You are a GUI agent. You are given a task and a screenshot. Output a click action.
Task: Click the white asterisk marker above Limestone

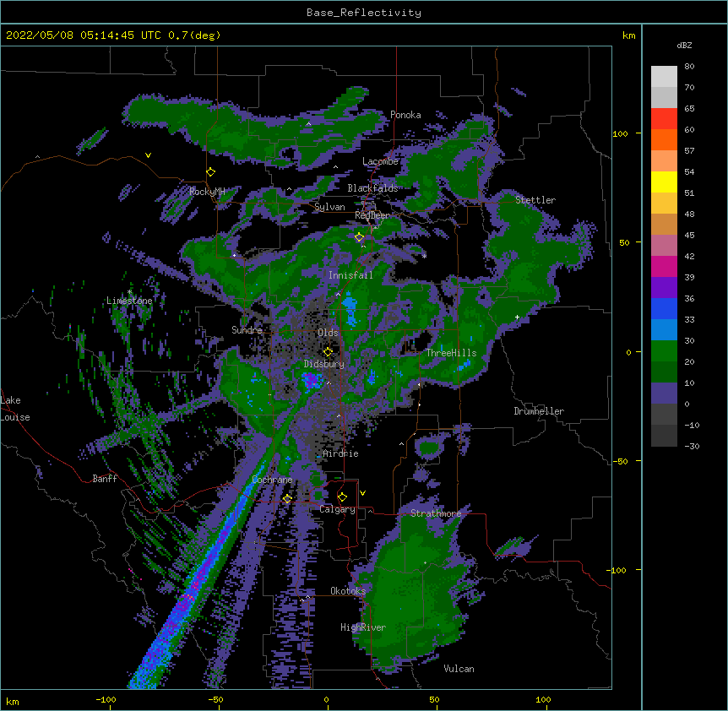click(129, 292)
